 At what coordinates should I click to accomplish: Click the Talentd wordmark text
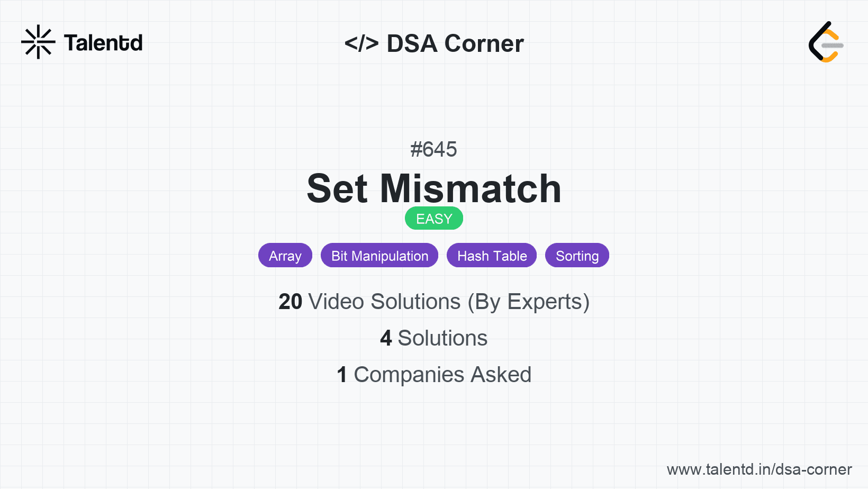pos(103,43)
